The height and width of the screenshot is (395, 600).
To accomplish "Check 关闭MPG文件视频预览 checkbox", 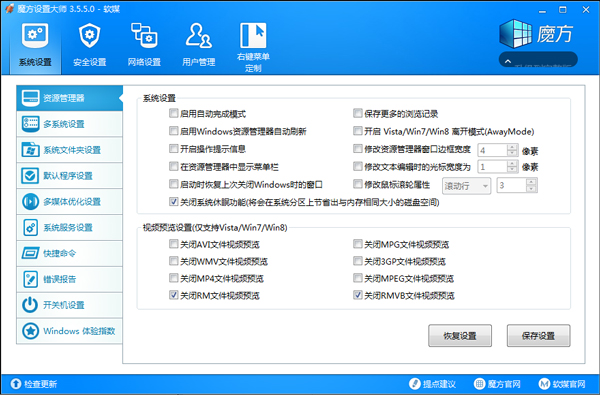I will [x=357, y=244].
